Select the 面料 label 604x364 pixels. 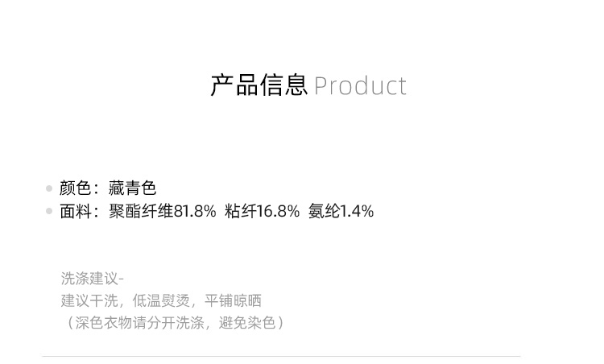[x=75, y=212]
